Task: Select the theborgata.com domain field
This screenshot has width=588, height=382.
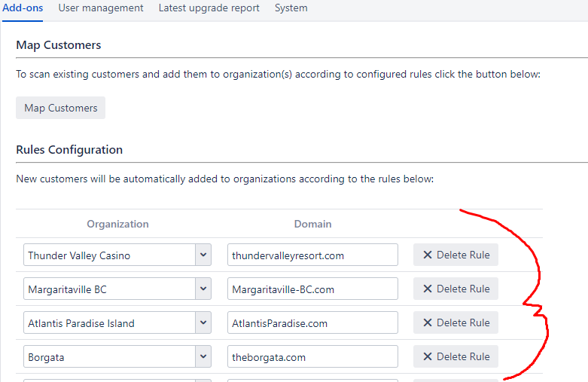Action: pos(312,357)
